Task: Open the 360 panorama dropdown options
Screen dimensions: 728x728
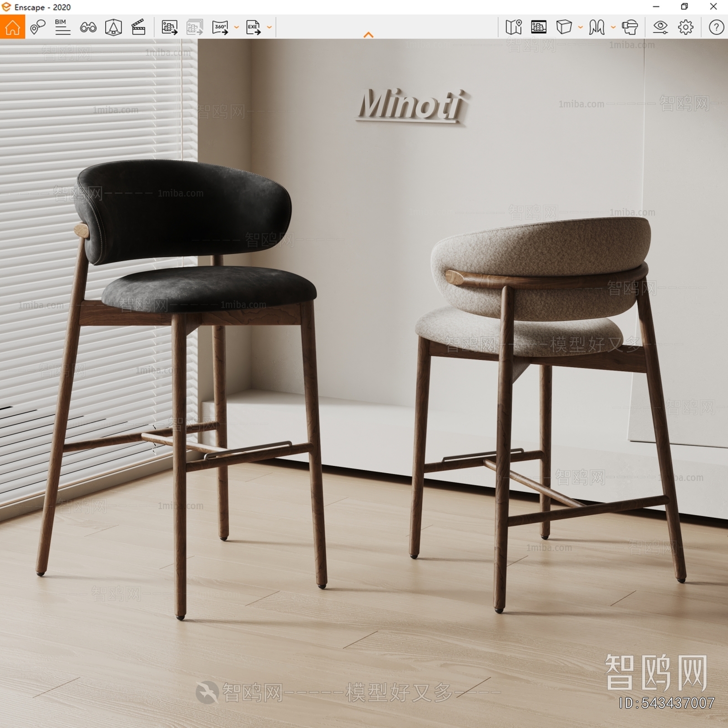Action: pos(236,28)
